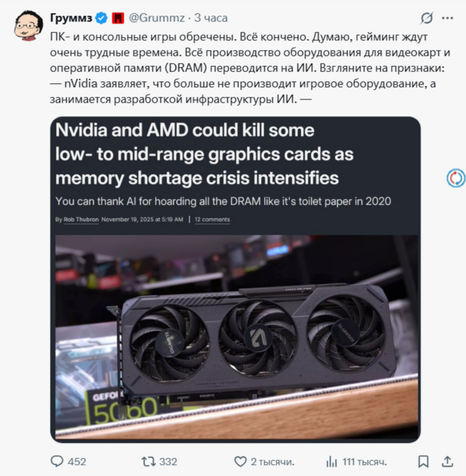Click the reply speech bubble icon
466x476 pixels.
[x=57, y=462]
